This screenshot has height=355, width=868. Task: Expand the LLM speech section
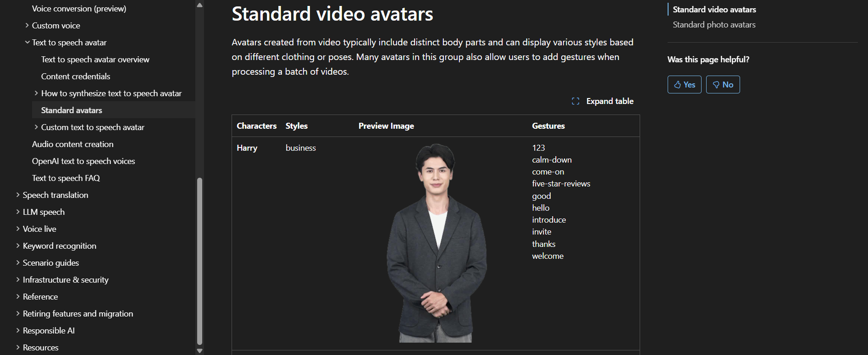[18, 212]
